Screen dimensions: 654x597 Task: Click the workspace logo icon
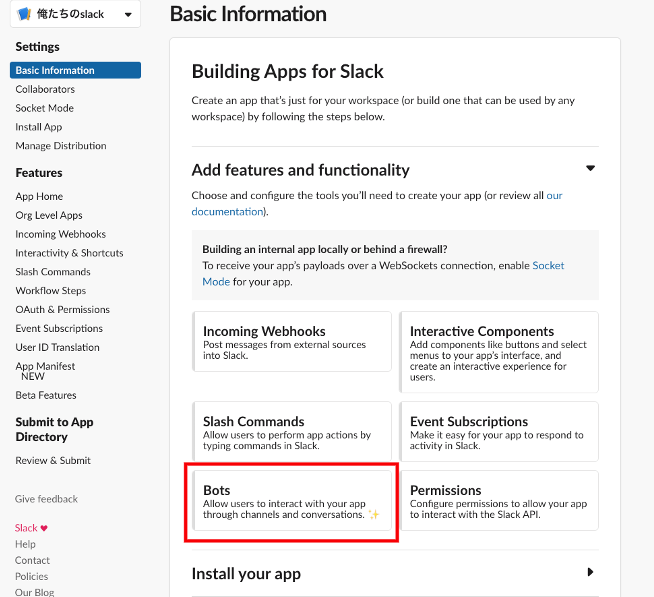click(x=24, y=15)
